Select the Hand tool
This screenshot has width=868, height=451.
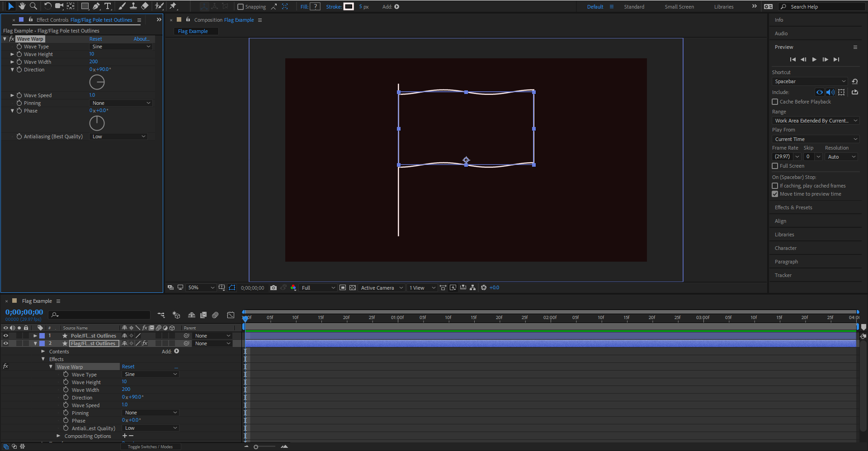coord(22,6)
